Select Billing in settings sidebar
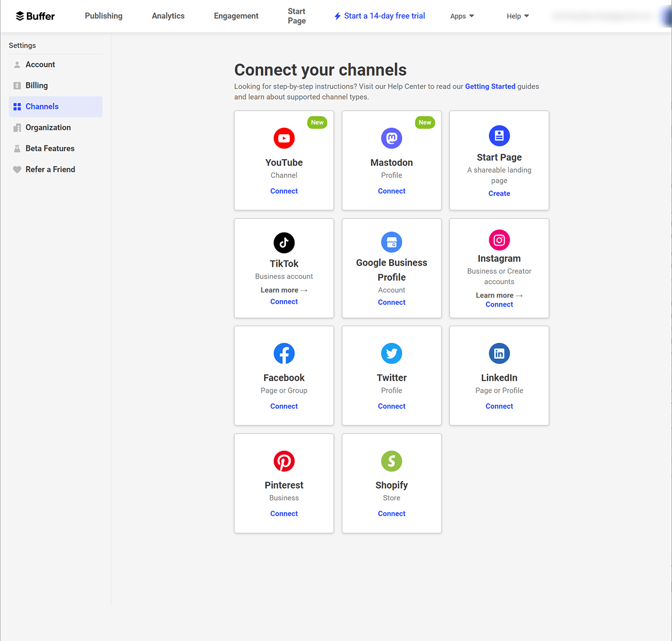 click(56, 86)
